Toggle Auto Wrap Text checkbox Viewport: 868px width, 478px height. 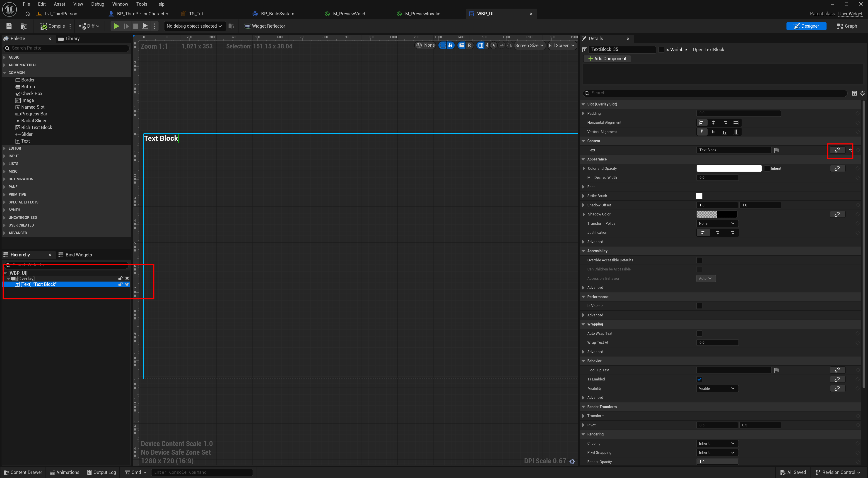[x=699, y=333]
